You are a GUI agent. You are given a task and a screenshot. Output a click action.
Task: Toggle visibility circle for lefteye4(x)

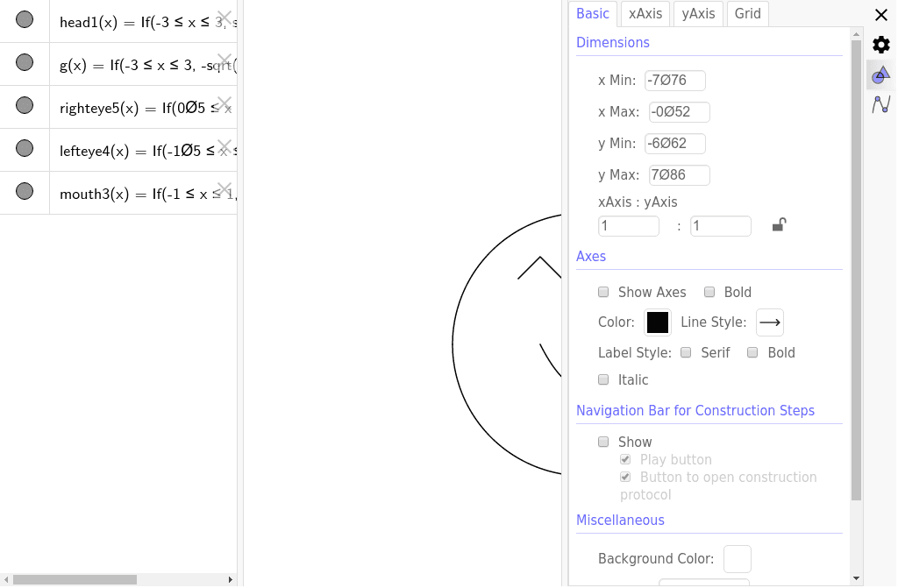pyautogui.click(x=25, y=148)
